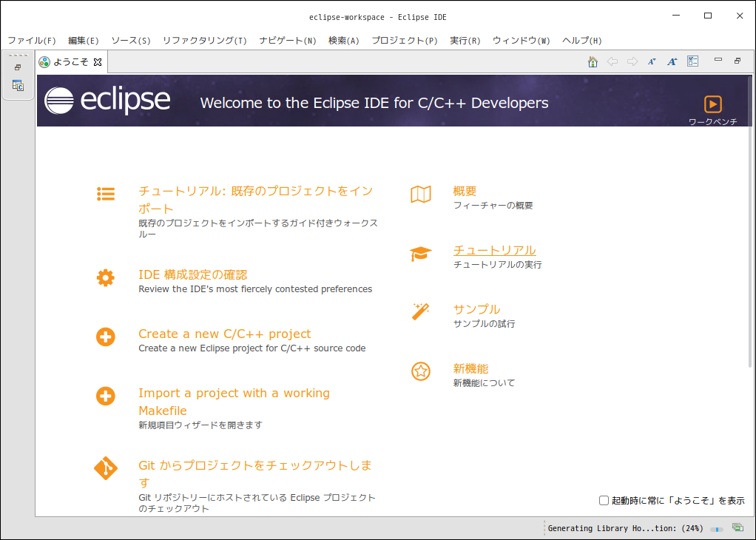Viewport: 756px width, 540px height.
Task: Open the 概要 link
Action: coord(465,192)
